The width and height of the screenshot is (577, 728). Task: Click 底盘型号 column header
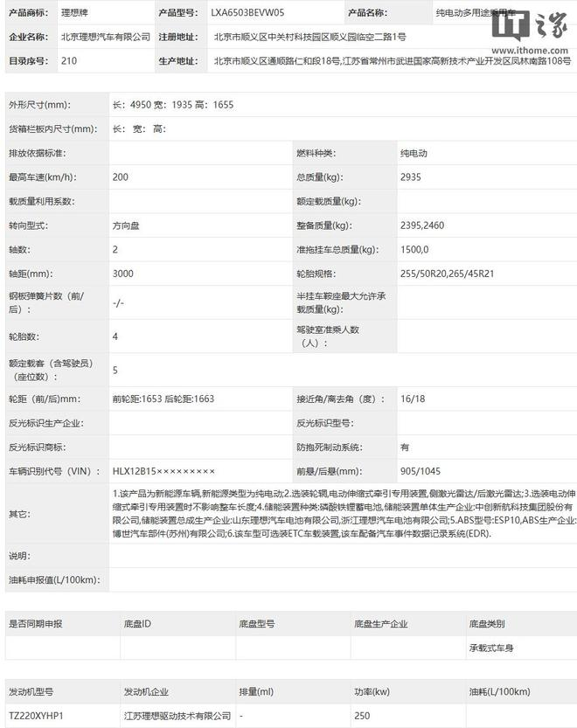256,624
